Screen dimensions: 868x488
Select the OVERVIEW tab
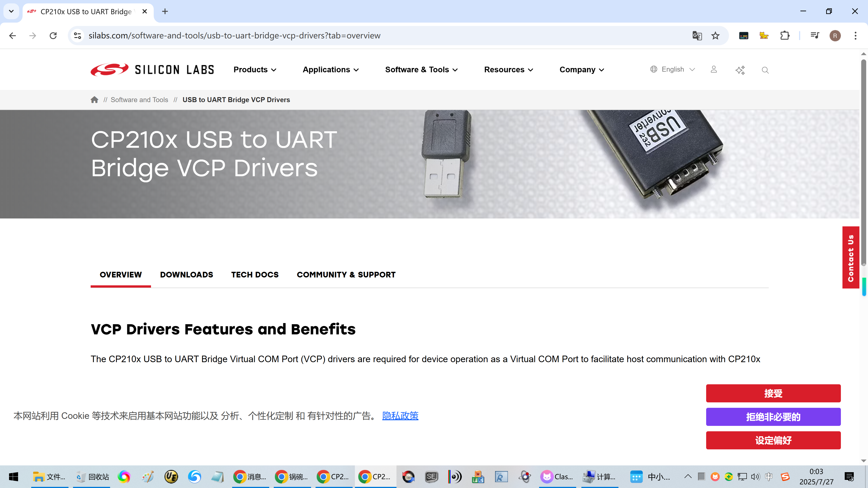(121, 275)
